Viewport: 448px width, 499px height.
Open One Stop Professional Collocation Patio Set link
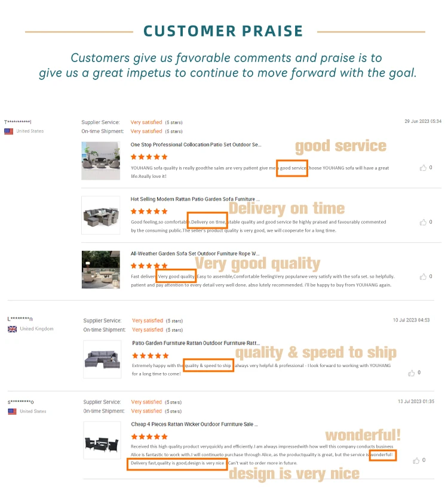click(196, 145)
